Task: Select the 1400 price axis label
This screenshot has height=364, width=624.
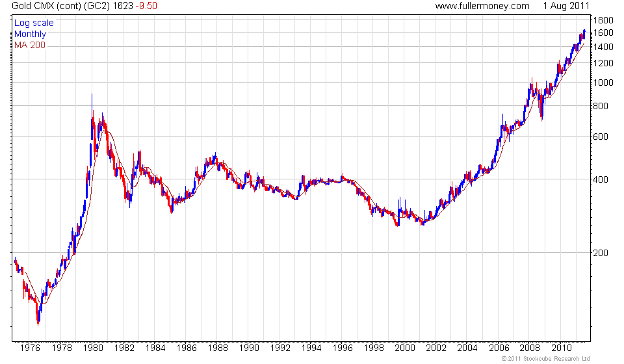Action: [603, 47]
